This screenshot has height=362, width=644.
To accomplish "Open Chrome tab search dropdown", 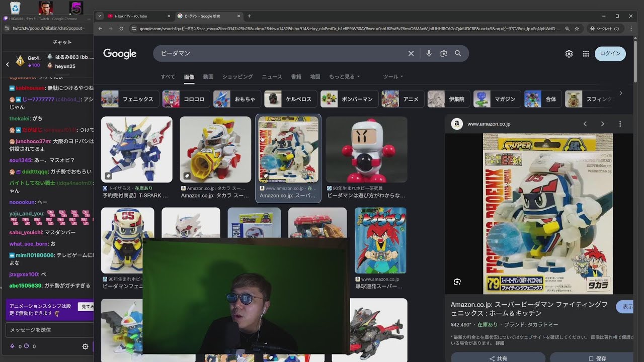I will click(x=100, y=16).
